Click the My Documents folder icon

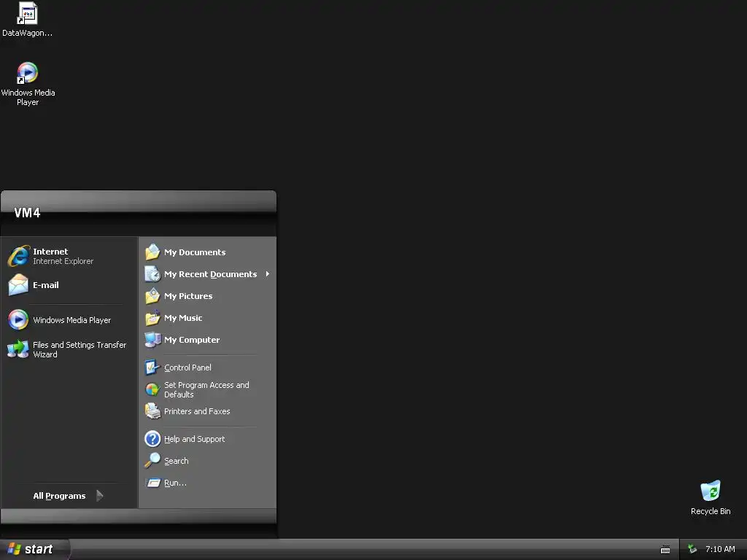click(152, 252)
